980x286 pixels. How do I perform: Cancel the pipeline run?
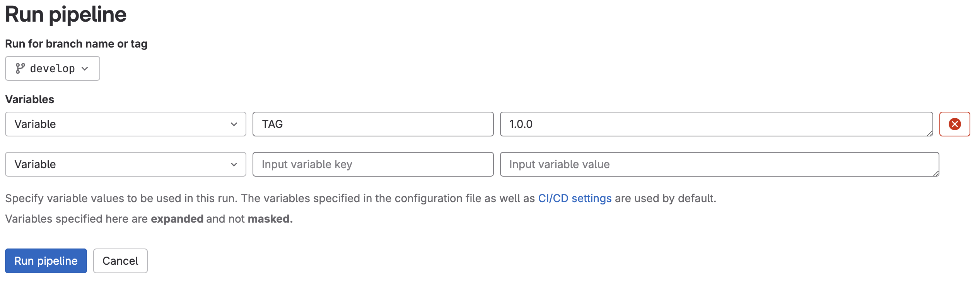pos(120,261)
